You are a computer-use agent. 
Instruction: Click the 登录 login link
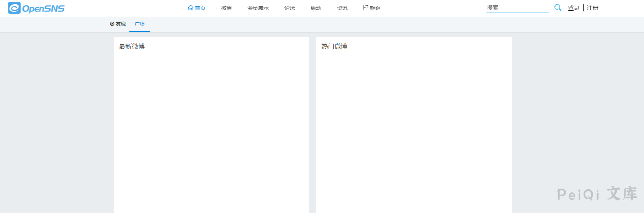point(574,8)
